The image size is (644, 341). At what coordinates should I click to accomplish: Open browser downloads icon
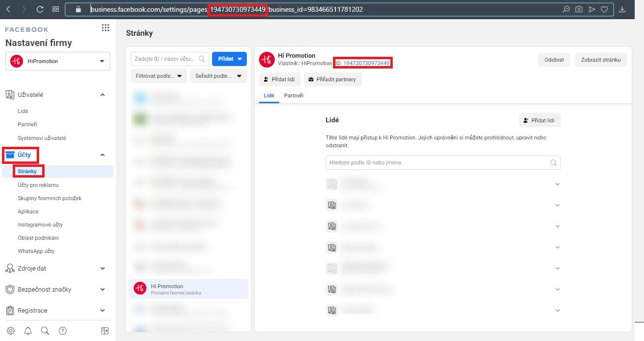623,9
